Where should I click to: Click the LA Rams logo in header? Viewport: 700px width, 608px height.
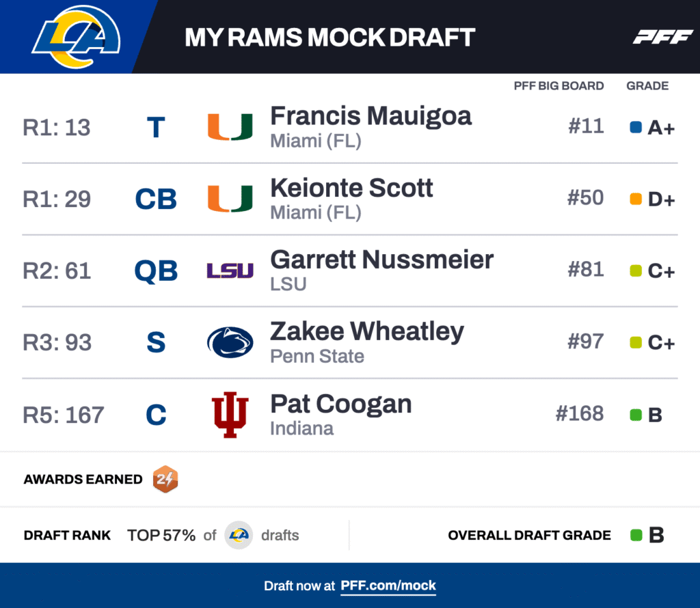[x=76, y=37]
